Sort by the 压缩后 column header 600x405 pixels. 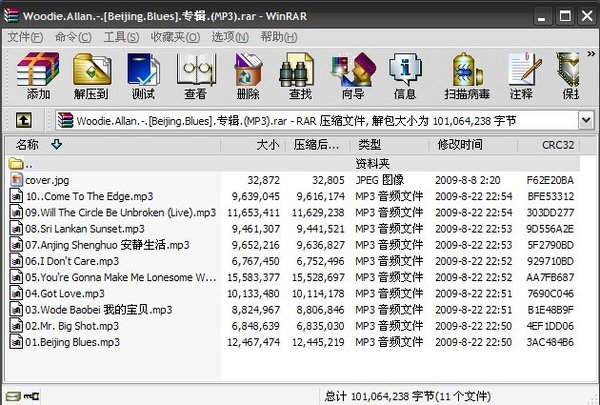click(x=318, y=145)
